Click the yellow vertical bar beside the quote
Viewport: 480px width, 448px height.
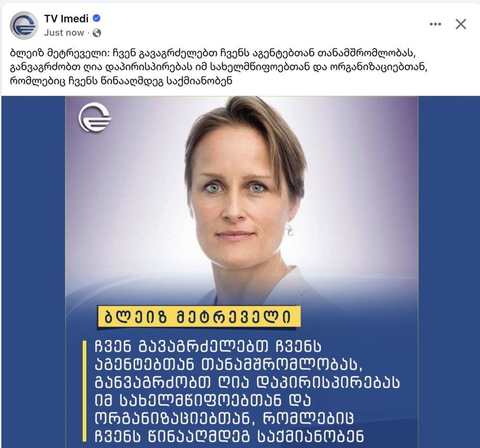pyautogui.click(x=84, y=391)
